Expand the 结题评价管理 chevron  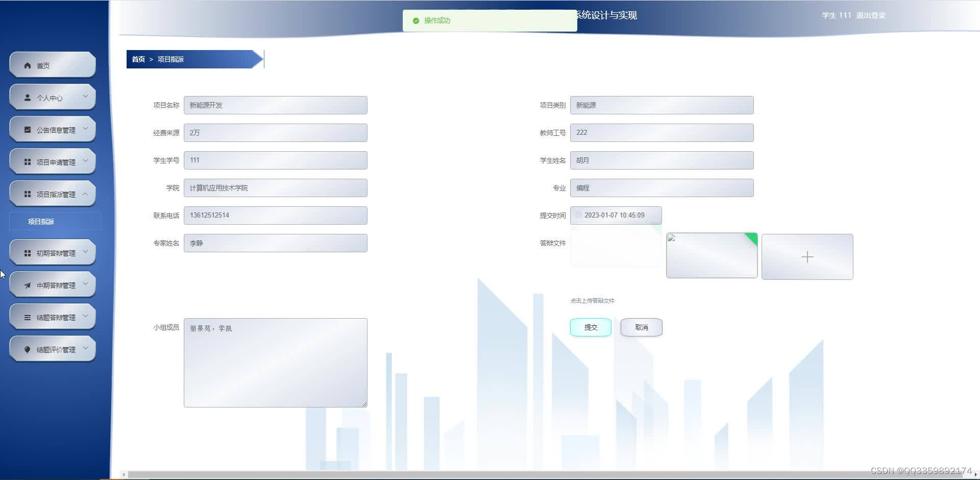coord(85,348)
